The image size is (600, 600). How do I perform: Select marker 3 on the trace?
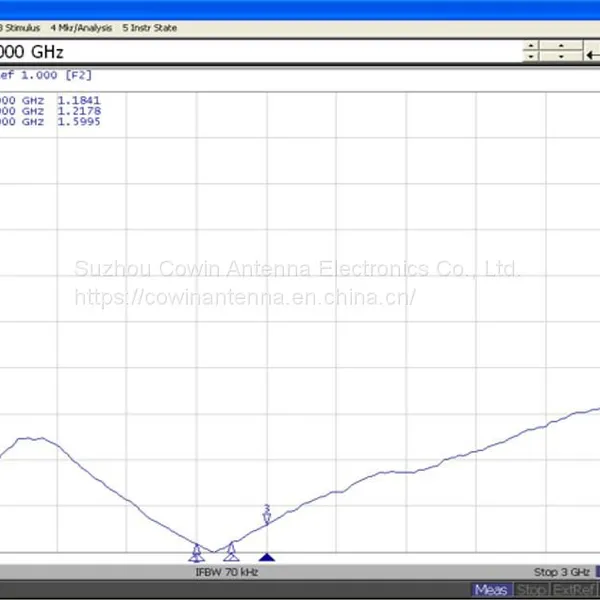coord(267,514)
